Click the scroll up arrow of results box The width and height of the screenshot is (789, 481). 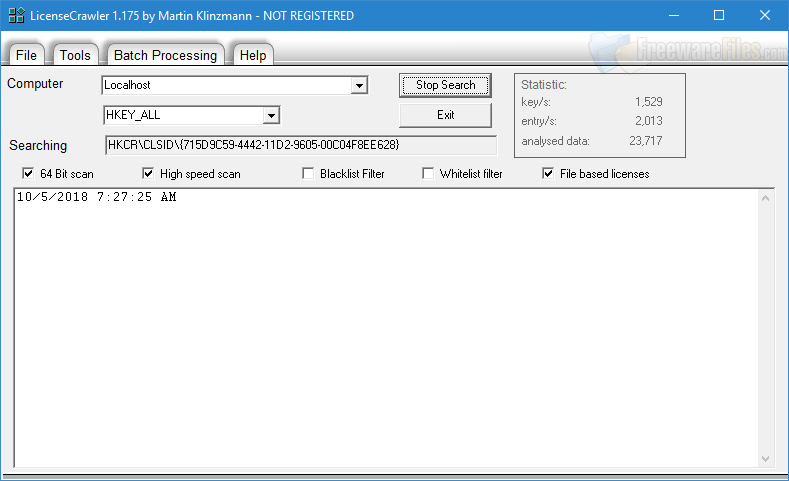[x=765, y=198]
